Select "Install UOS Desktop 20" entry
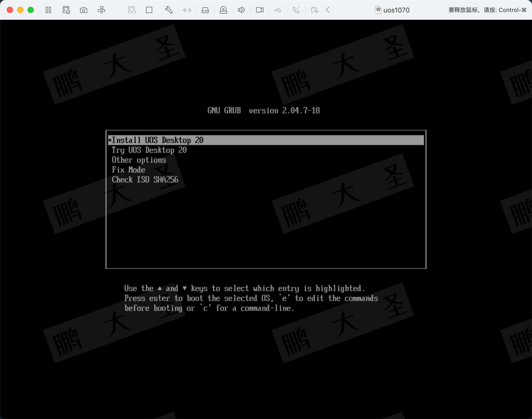This screenshot has width=532, height=419. pos(266,140)
